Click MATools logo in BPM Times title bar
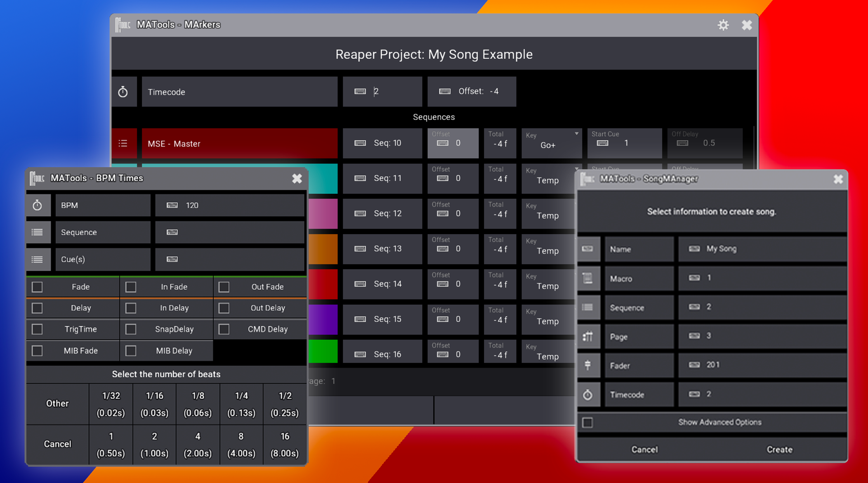Viewport: 868px width, 483px height. pyautogui.click(x=37, y=178)
